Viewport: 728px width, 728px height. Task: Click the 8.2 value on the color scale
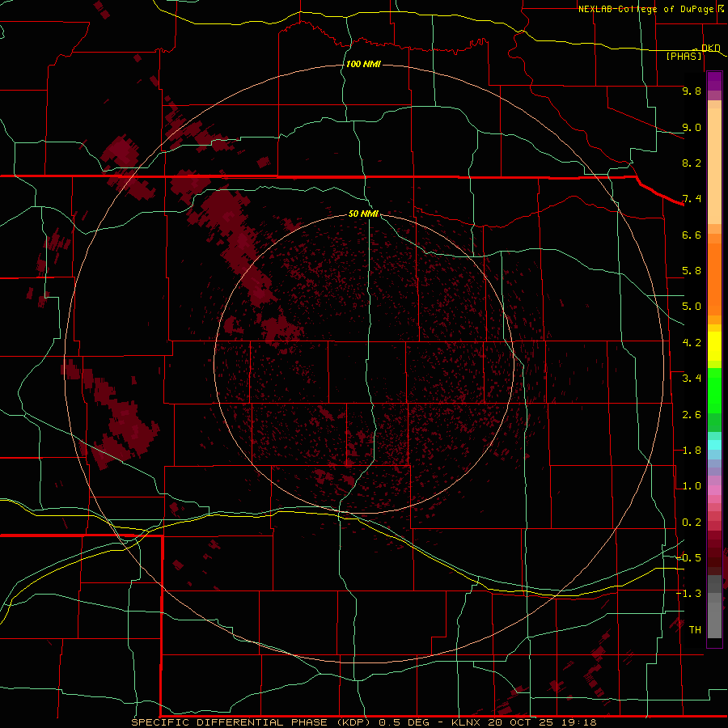click(x=692, y=163)
